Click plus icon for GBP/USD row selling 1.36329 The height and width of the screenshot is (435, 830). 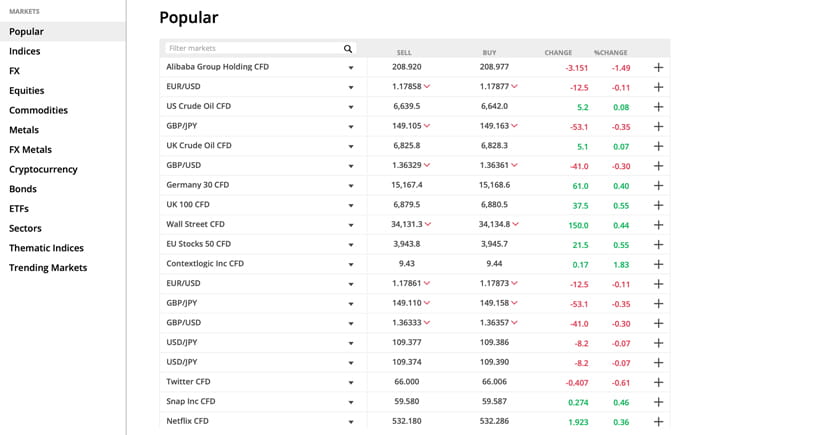tap(658, 166)
